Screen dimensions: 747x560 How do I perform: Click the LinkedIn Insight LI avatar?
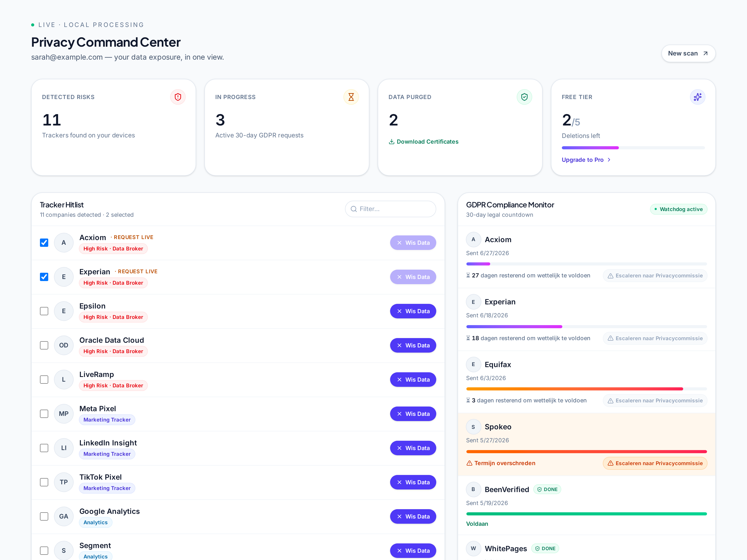[x=64, y=448]
